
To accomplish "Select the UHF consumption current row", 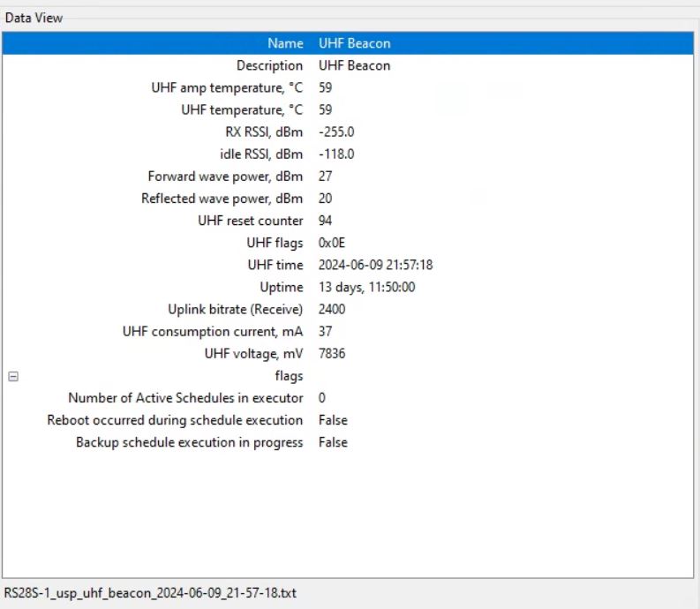I will point(212,331).
